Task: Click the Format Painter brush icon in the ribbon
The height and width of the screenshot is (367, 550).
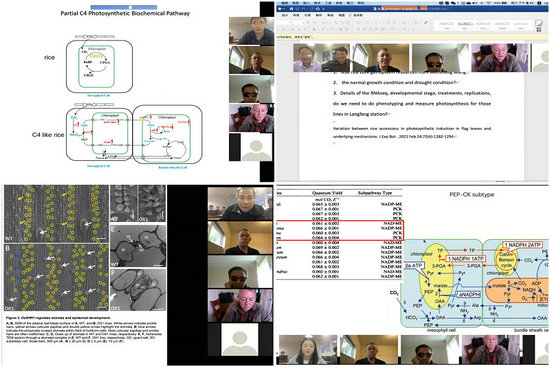Action: (426, 22)
